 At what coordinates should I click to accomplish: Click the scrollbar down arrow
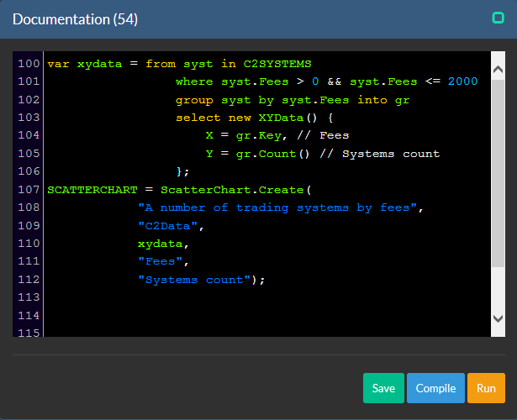tap(498, 318)
